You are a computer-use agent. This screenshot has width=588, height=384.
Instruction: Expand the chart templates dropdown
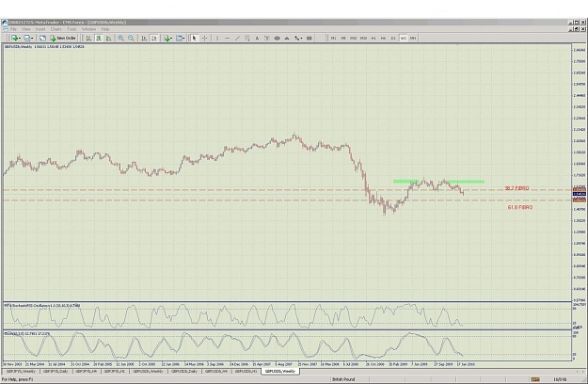coord(183,38)
